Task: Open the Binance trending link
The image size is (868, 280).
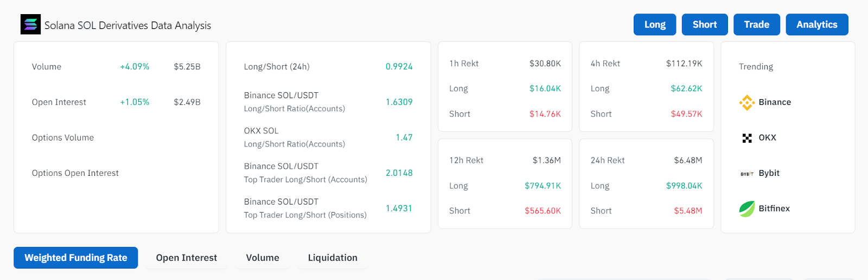Action: 775,102
